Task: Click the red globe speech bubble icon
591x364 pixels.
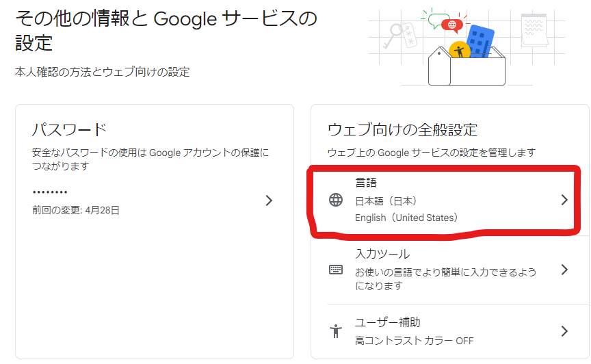Action: tap(452, 25)
